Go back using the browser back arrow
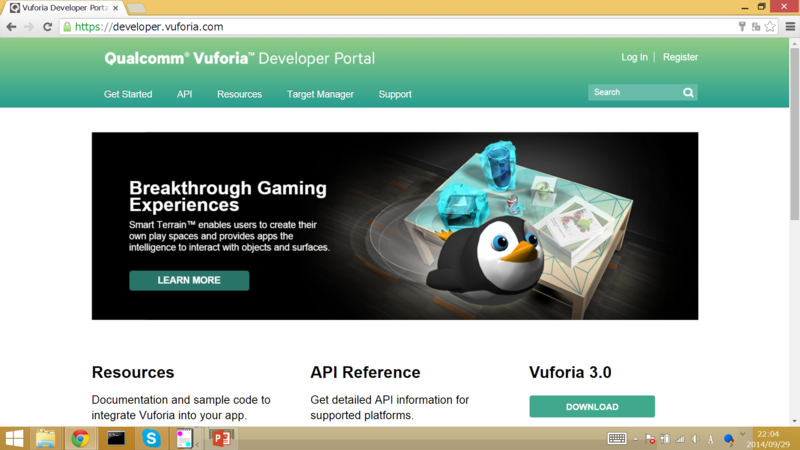Screen dimensions: 800x450 click(11, 27)
